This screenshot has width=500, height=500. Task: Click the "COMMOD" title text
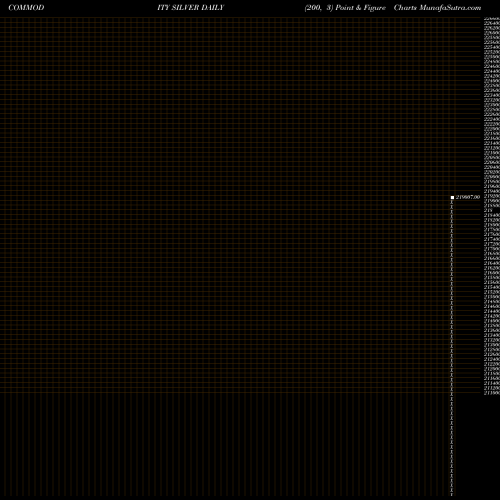click(26, 8)
